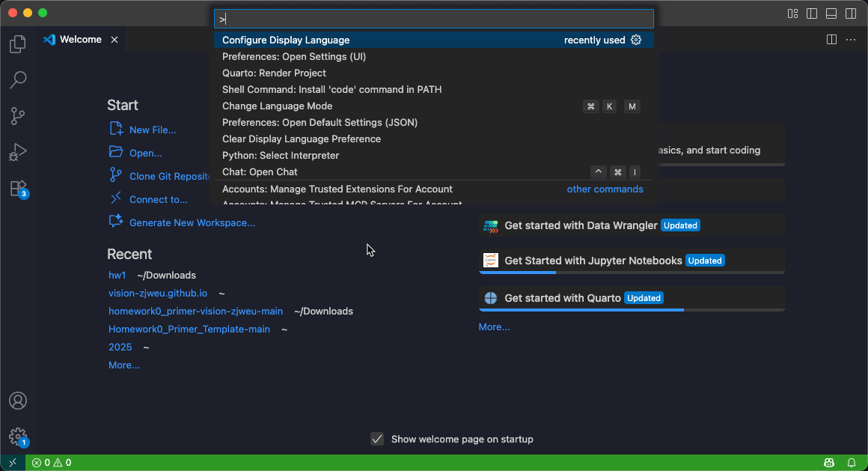Show more recent workspaces via More...
Image resolution: width=868 pixels, height=471 pixels.
(x=123, y=365)
